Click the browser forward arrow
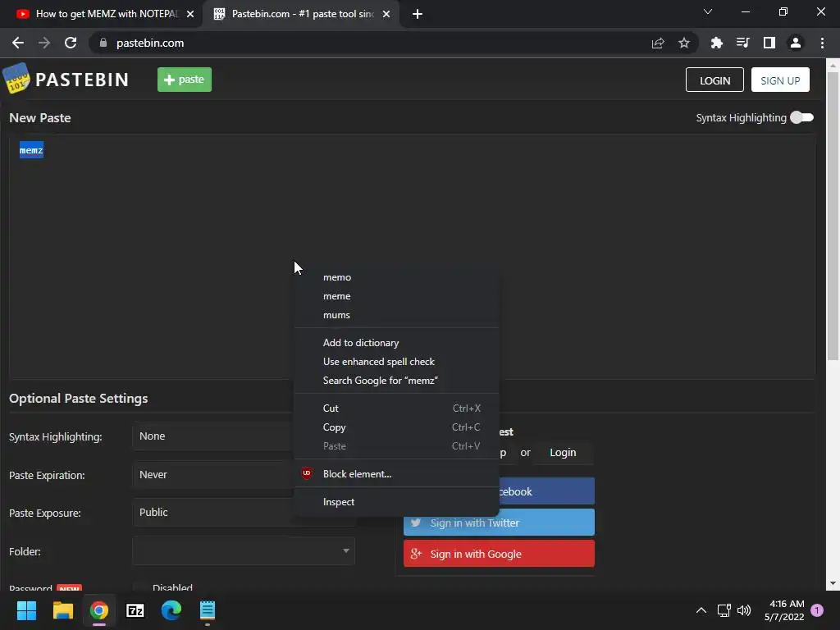Viewport: 840px width, 630px height. tap(44, 43)
